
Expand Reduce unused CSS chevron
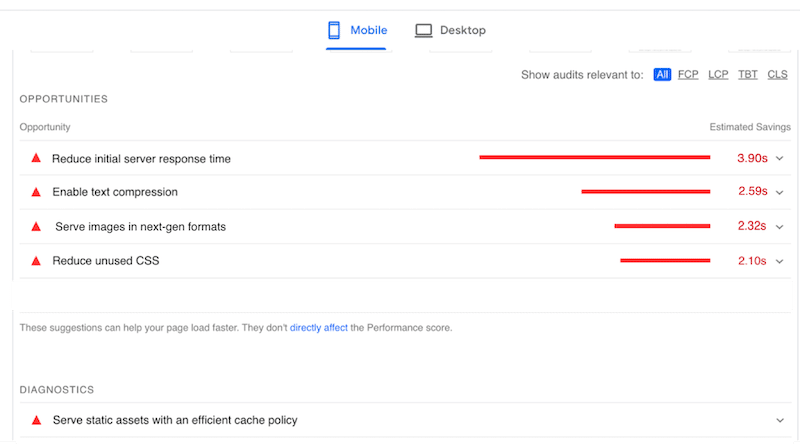(780, 261)
